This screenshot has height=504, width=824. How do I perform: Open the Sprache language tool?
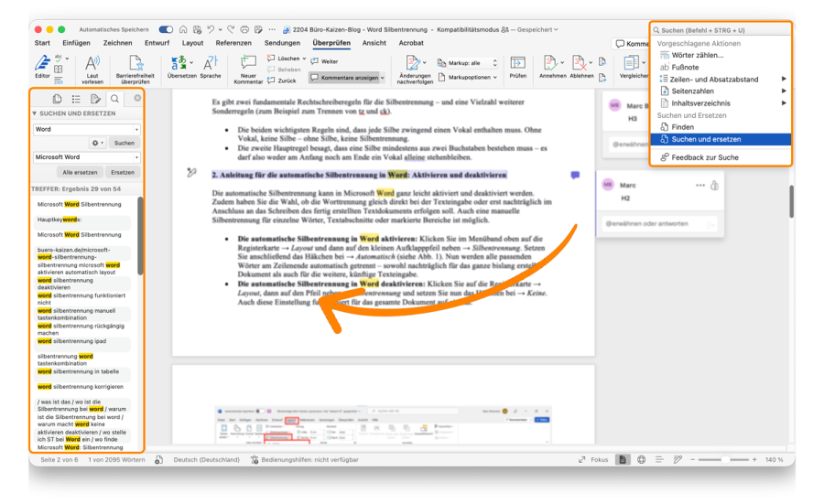point(211,66)
